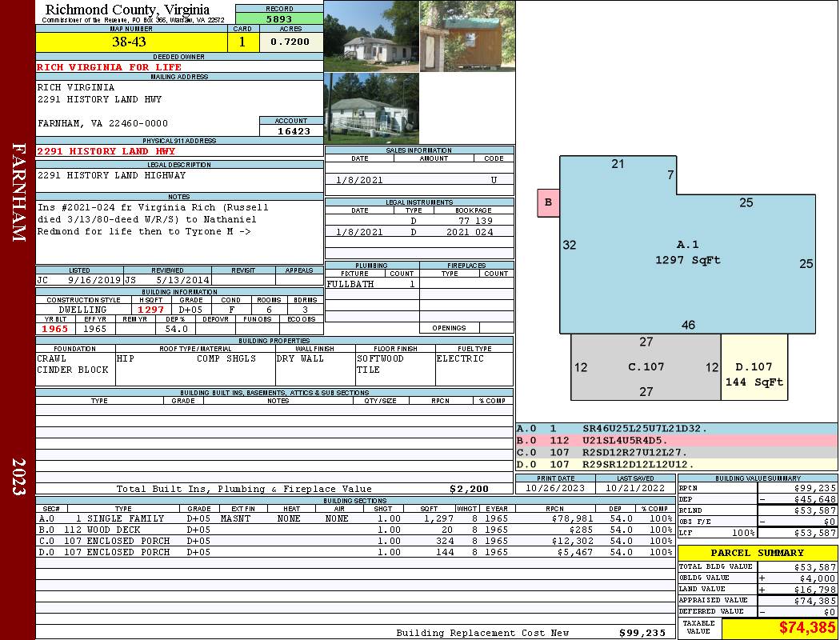Image resolution: width=840 pixels, height=640 pixels.
Task: Select section row C.0 ENCLOSED PORCH
Action: (355, 541)
